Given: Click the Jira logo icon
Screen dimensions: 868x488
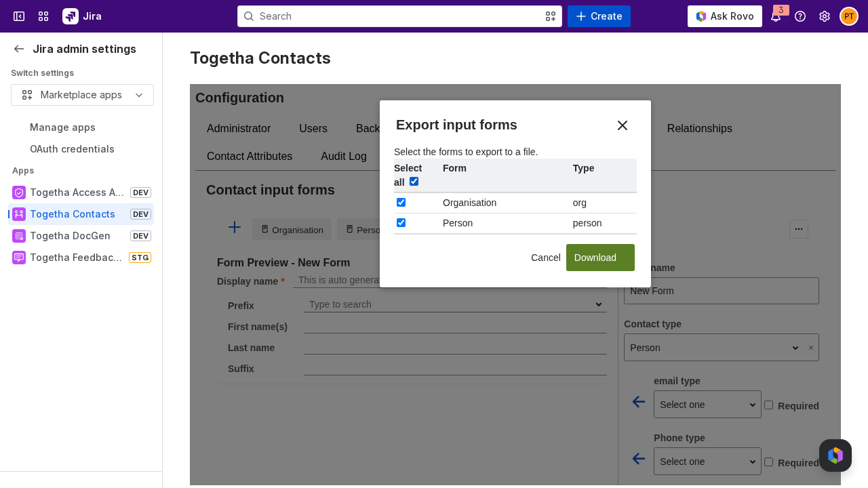Looking at the screenshot, I should (x=71, y=16).
